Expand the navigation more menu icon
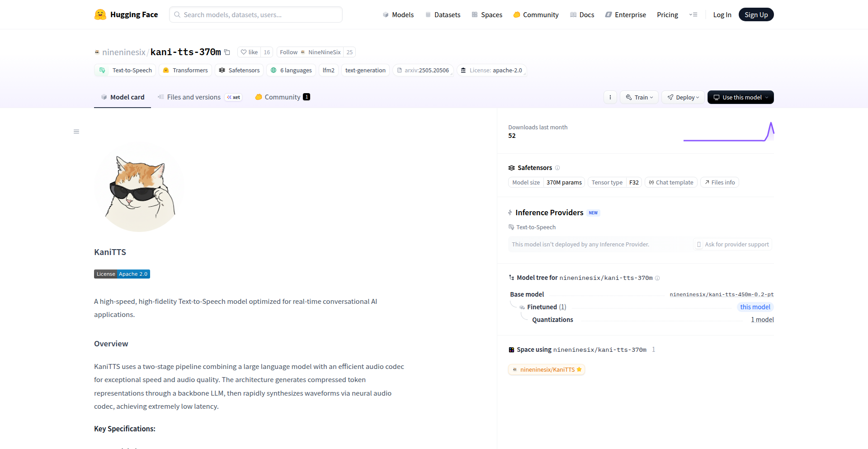This screenshot has width=868, height=449. pos(693,14)
